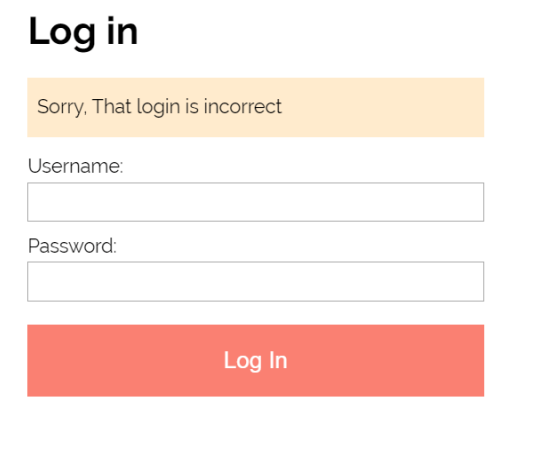538x462 pixels.
Task: Click the word 'Sorry' in the alert
Action: click(60, 107)
